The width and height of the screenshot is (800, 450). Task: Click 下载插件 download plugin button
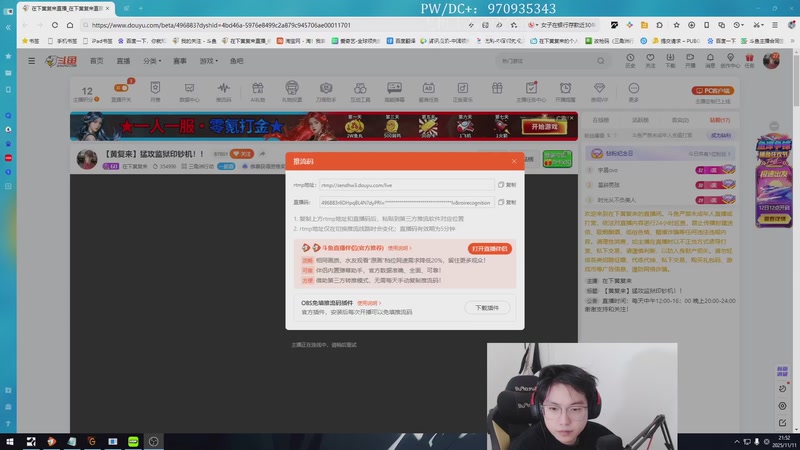tap(487, 308)
